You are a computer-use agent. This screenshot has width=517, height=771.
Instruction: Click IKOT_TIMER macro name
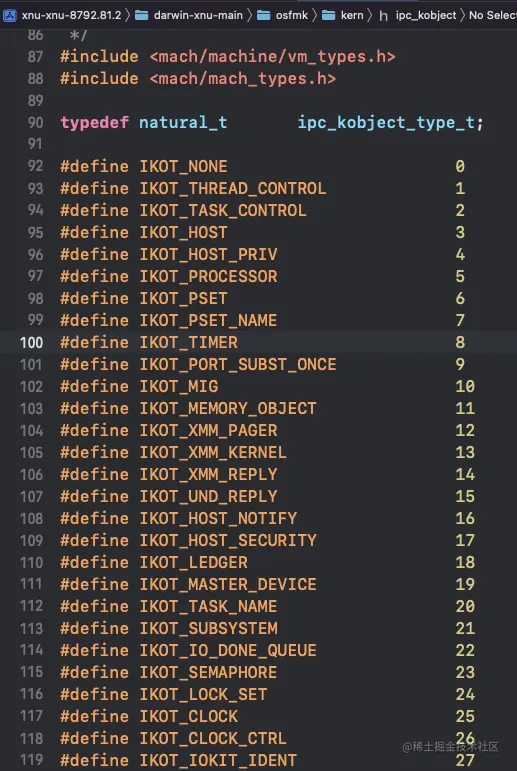[188, 342]
